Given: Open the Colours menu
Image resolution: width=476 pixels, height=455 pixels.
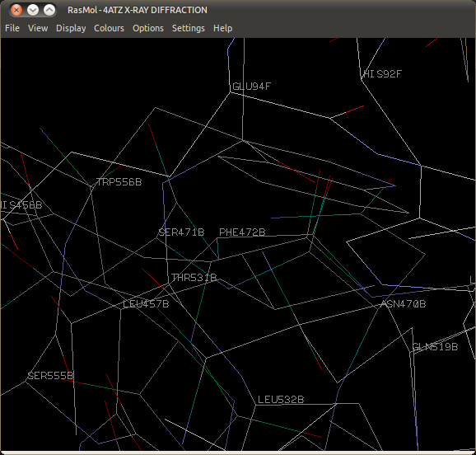Looking at the screenshot, I should click(x=109, y=28).
